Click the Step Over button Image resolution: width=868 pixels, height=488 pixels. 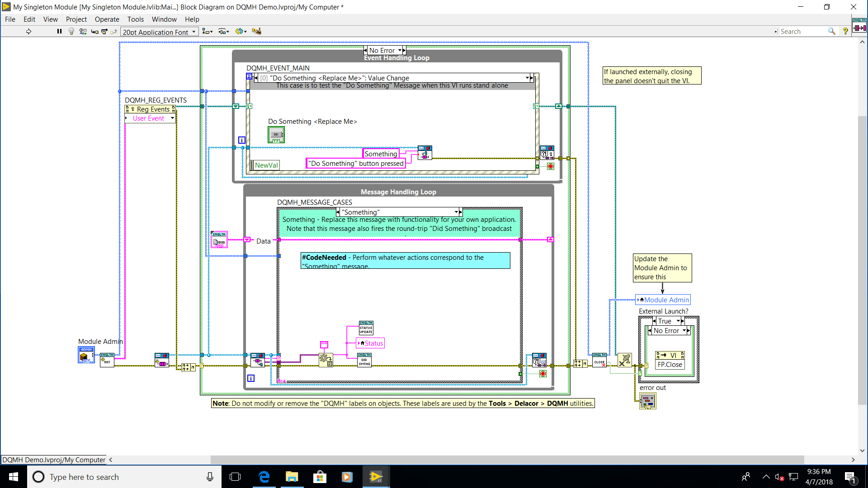click(104, 31)
